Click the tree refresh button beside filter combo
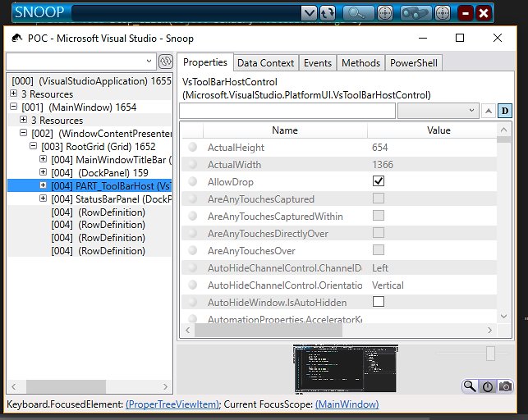 click(x=165, y=62)
